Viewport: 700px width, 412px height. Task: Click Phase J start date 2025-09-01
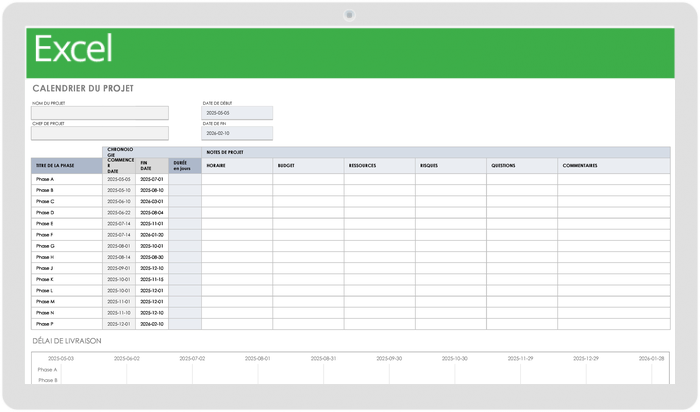(x=119, y=268)
